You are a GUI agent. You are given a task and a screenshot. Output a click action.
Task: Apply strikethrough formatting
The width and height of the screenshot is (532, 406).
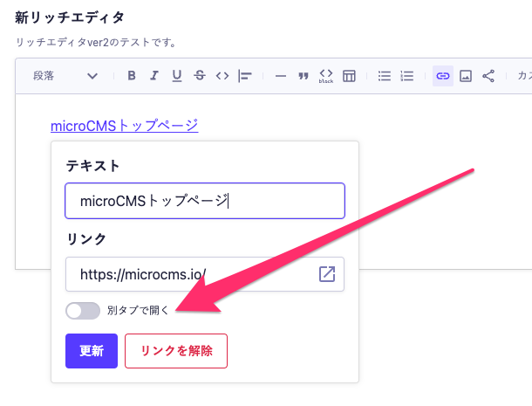200,76
